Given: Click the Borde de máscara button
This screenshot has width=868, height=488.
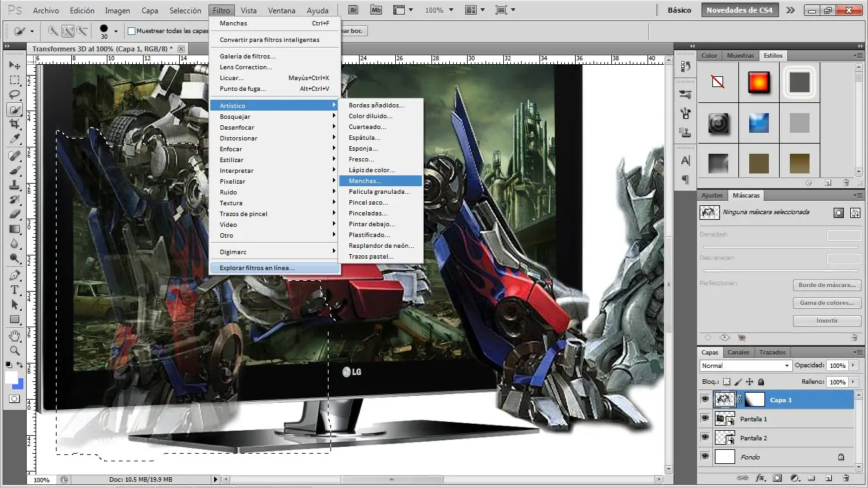Looking at the screenshot, I should click(827, 285).
